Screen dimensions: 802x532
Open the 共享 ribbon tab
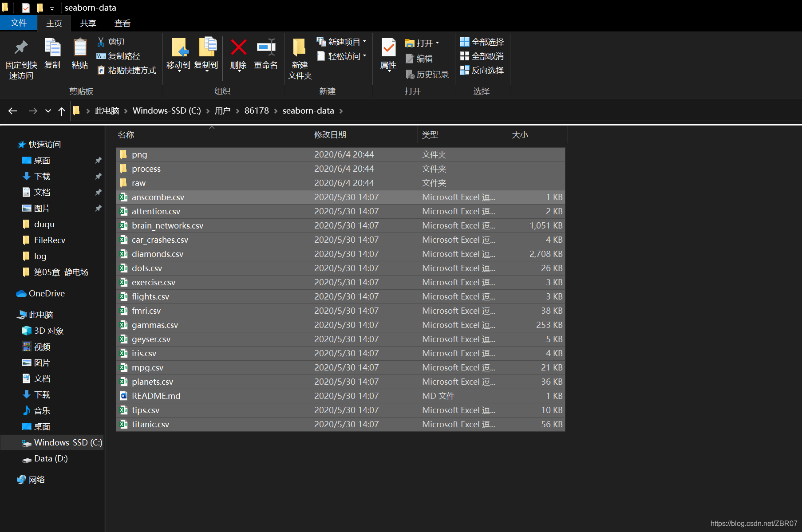click(x=87, y=23)
